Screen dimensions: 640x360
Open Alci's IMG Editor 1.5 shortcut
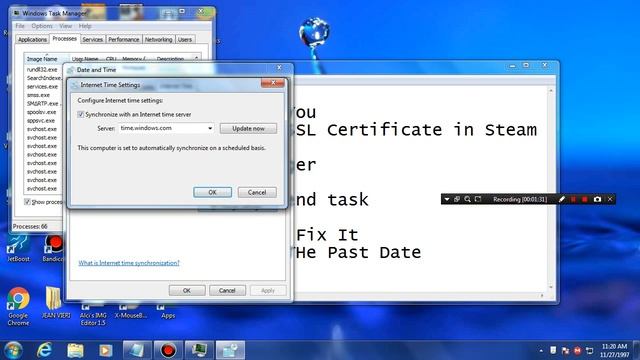93,315
